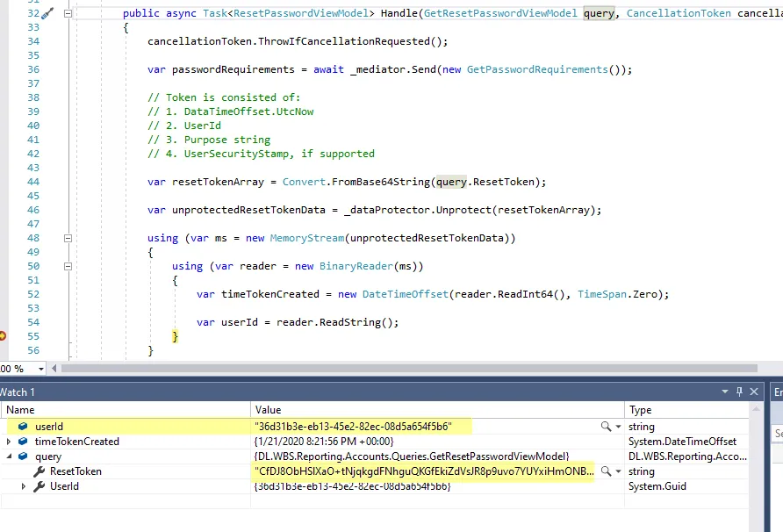Open the text visualizer magnifier for ResetToken
783x532 pixels.
(x=606, y=471)
